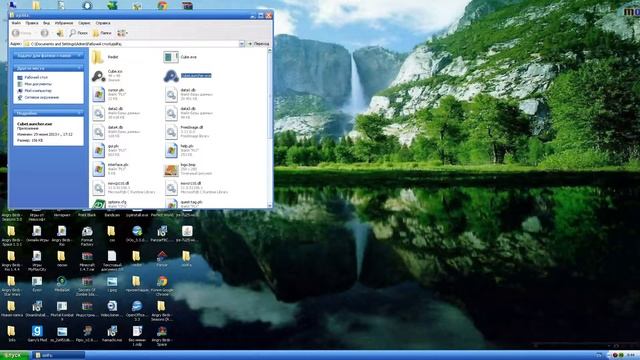This screenshot has width=640, height=360.
Task: Open the Правка menu
Action: pos(32,23)
